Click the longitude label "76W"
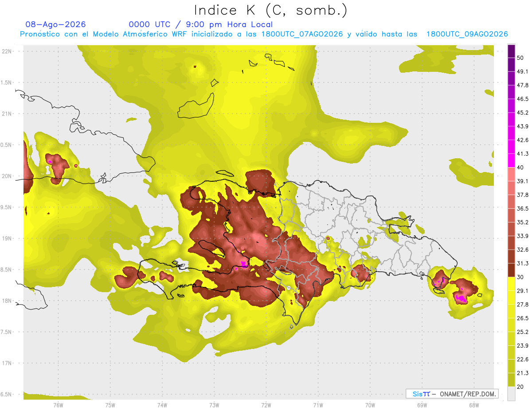This screenshot has height=411, width=532. pos(58,404)
